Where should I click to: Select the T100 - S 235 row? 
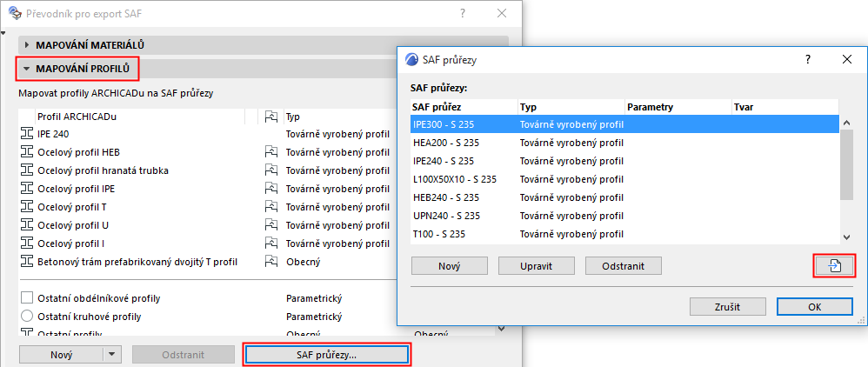624,234
